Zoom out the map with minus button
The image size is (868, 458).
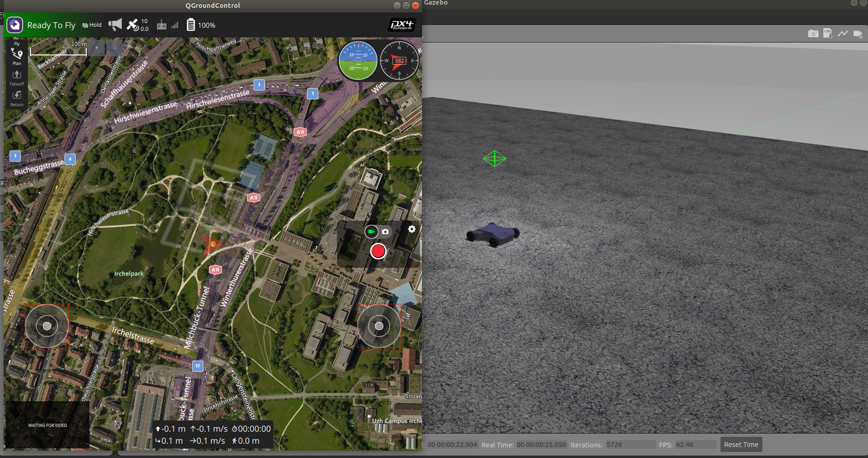point(114,48)
